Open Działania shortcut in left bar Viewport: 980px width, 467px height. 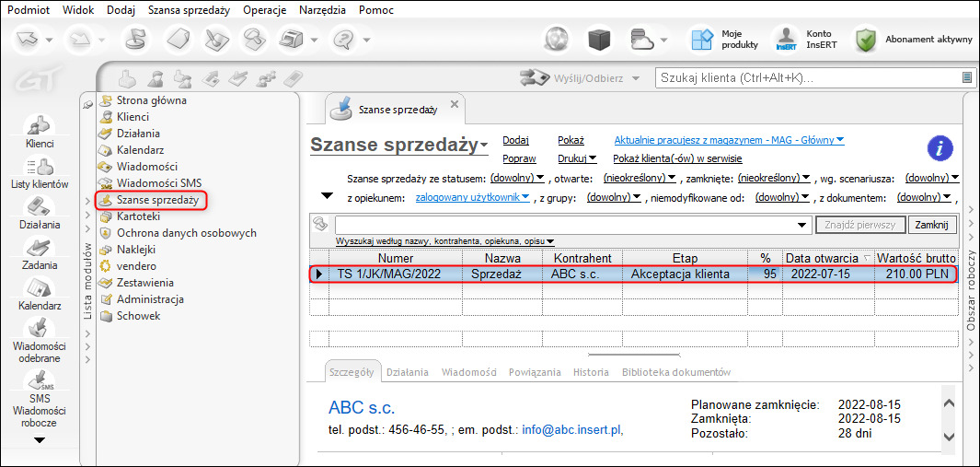pyautogui.click(x=40, y=212)
